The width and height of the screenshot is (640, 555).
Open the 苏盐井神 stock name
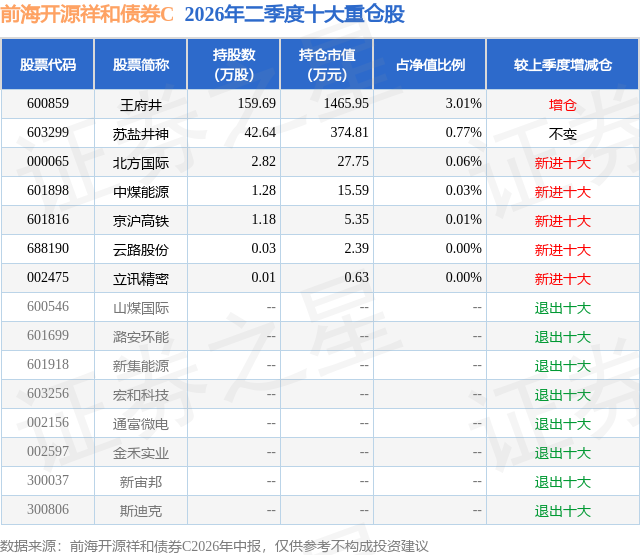coord(141,134)
